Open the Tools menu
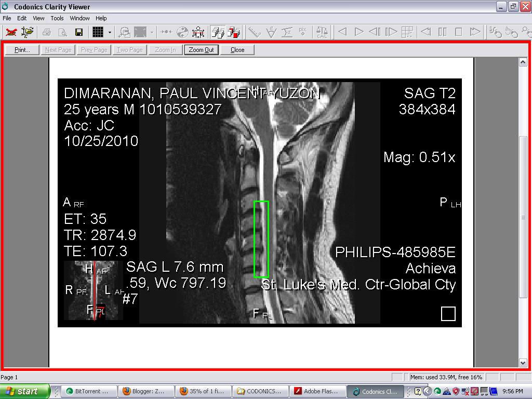The height and width of the screenshot is (399, 532). tap(57, 18)
